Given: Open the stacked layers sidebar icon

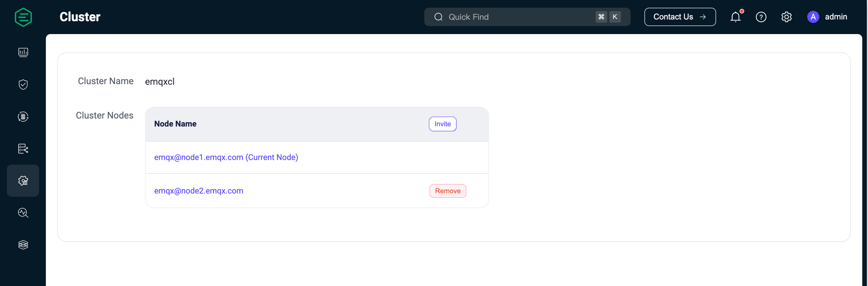Looking at the screenshot, I should pyautogui.click(x=23, y=244).
